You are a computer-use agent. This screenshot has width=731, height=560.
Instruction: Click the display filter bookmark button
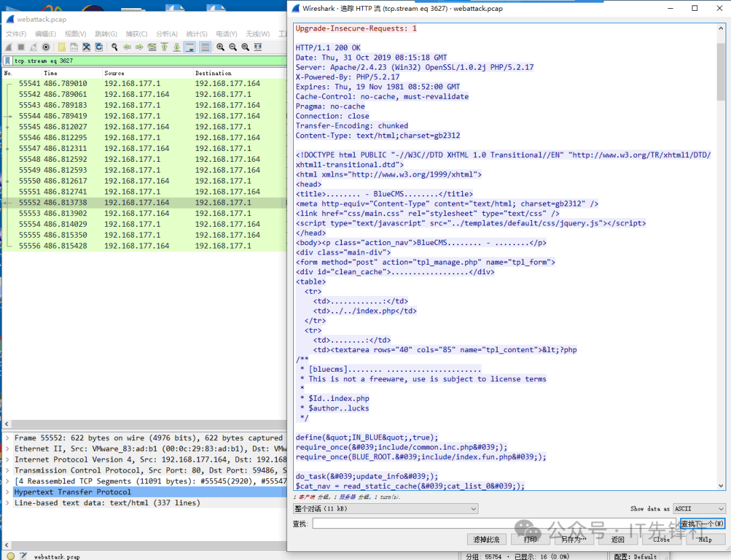tap(7, 61)
